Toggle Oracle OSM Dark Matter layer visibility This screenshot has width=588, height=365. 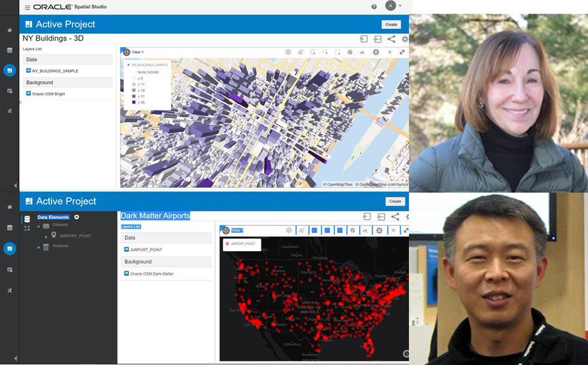tap(127, 273)
